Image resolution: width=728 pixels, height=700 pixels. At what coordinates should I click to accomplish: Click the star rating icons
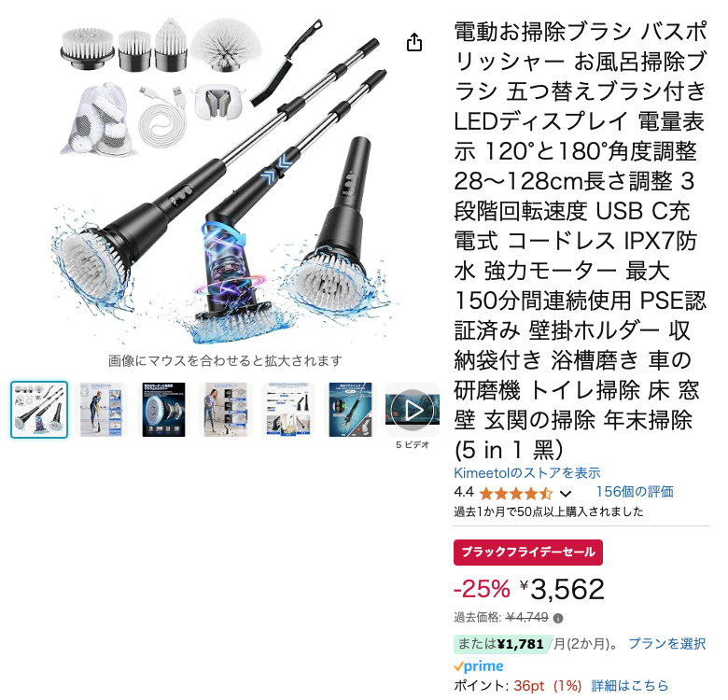pos(515,493)
